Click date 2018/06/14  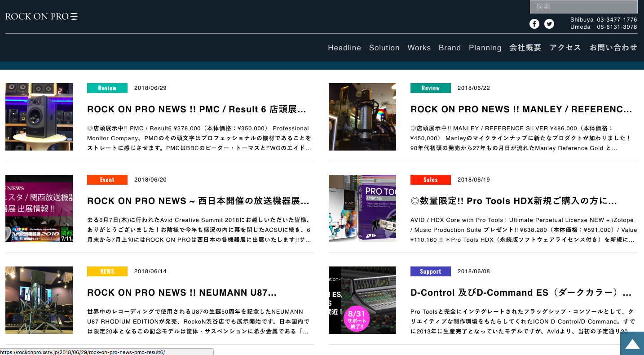(150, 271)
